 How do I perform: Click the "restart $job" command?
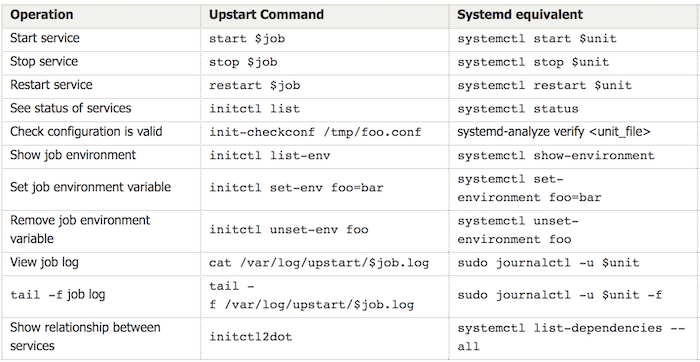pos(254,85)
